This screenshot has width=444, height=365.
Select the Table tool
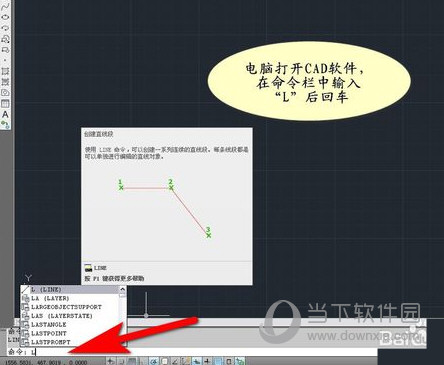(x=5, y=103)
